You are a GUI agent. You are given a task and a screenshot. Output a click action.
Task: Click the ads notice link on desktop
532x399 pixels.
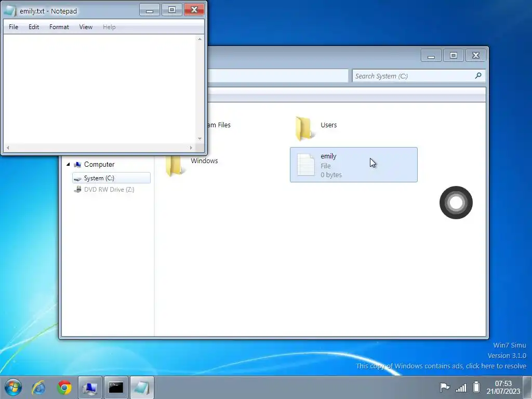(x=441, y=366)
